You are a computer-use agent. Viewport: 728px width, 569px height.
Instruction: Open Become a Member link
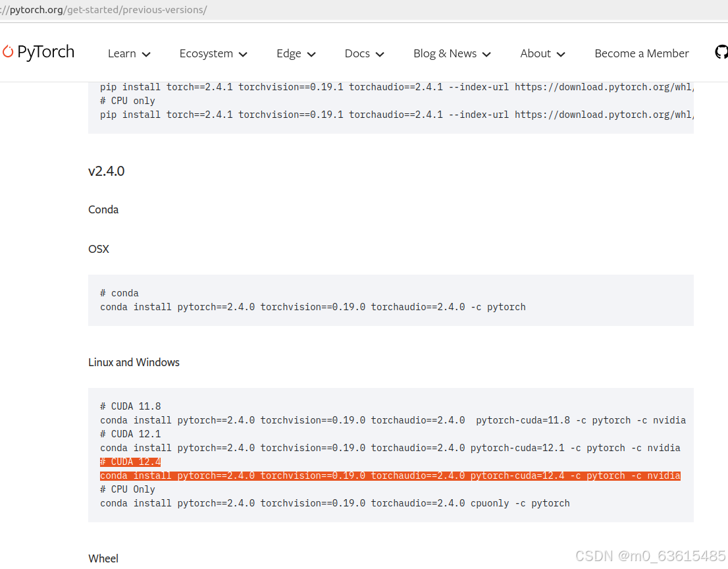(x=642, y=54)
